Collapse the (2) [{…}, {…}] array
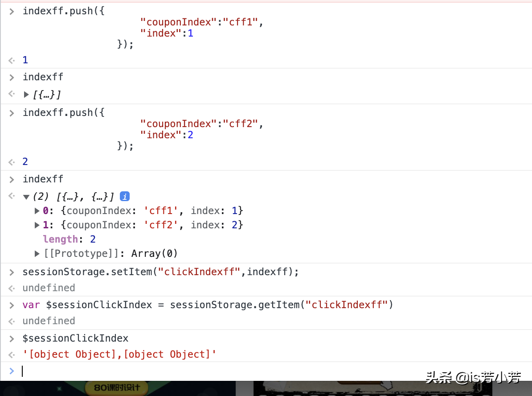The image size is (532, 396). pyautogui.click(x=26, y=197)
